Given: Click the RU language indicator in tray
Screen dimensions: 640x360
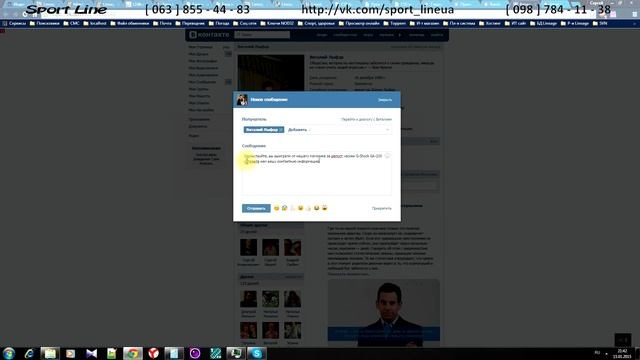Looking at the screenshot, I should tap(597, 352).
